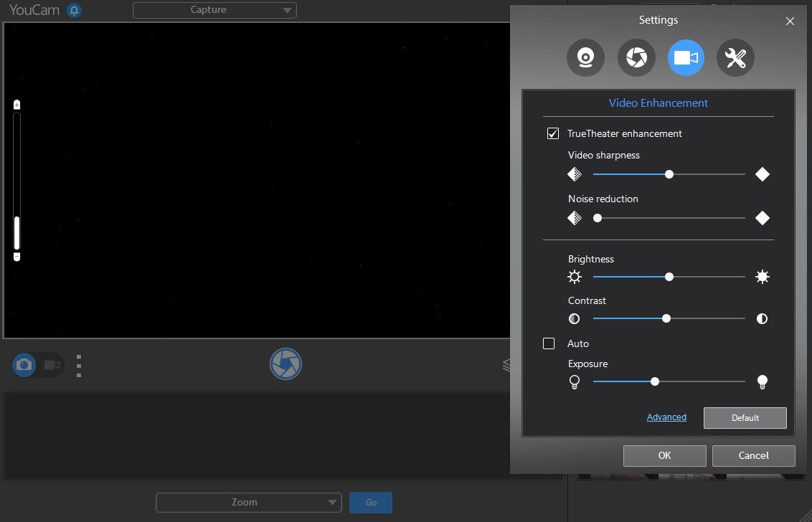Screen dimensions: 812x522
Task: Click the large shutter capture button
Action: (x=285, y=364)
